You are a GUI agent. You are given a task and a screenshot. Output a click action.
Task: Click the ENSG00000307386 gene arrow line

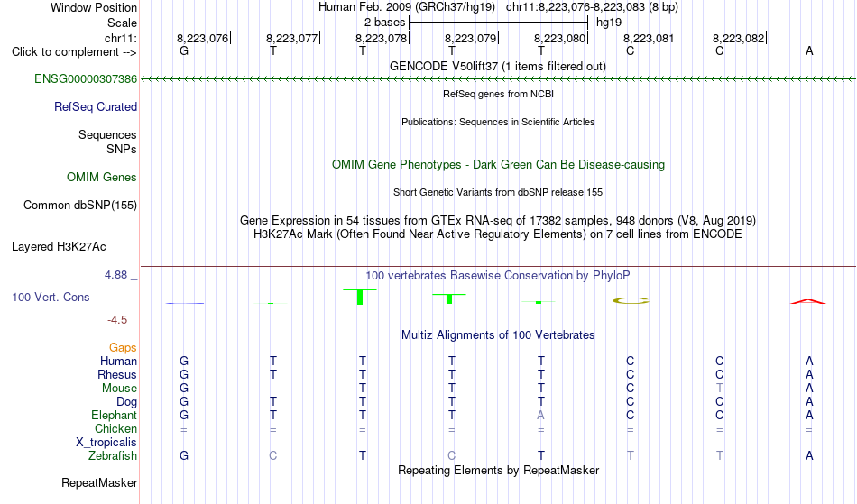click(498, 79)
